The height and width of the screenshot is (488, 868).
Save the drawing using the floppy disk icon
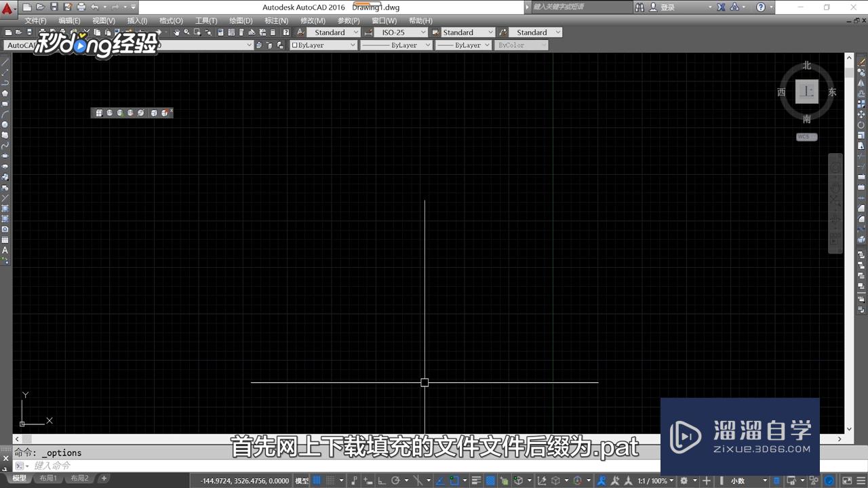54,7
